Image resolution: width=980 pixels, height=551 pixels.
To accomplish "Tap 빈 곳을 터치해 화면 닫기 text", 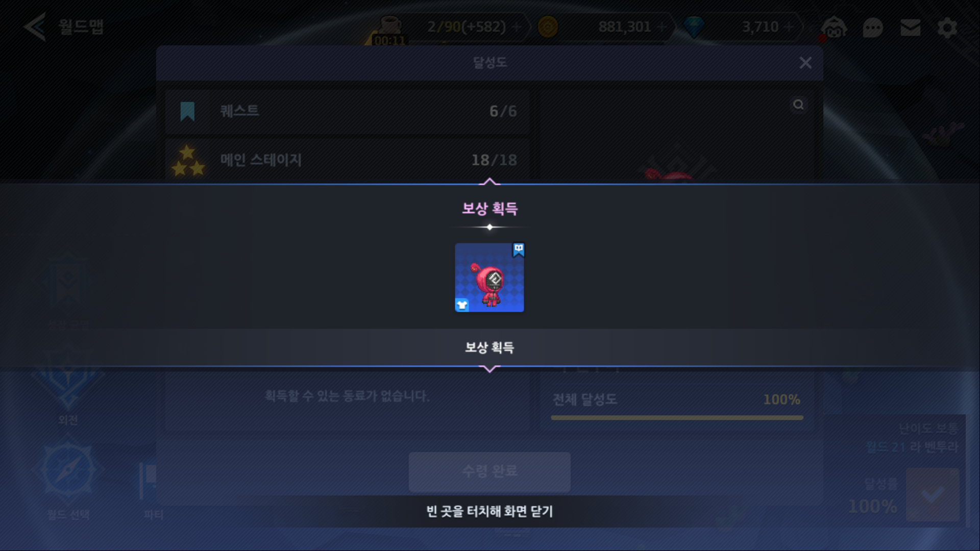I will [489, 511].
